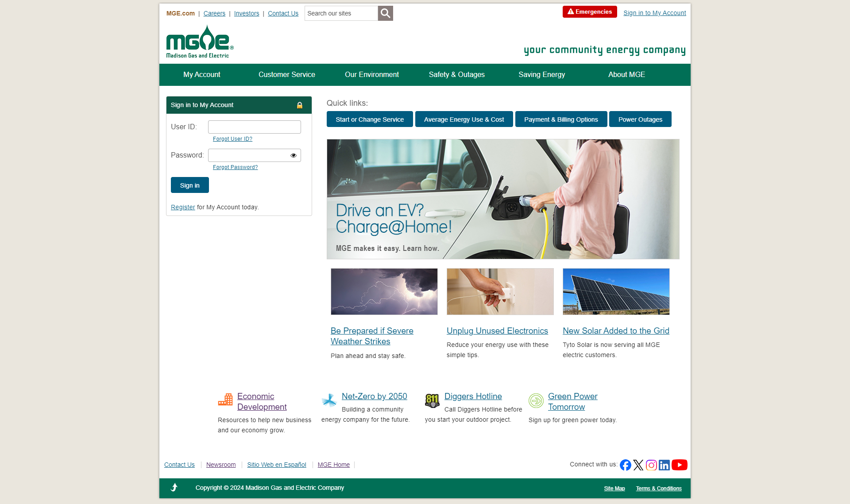Click Power Outages quick link

[640, 119]
